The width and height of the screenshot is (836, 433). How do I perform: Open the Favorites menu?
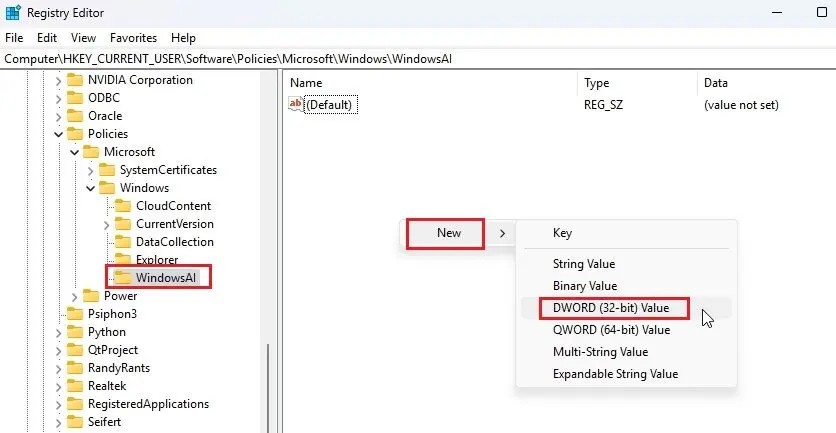tap(133, 38)
